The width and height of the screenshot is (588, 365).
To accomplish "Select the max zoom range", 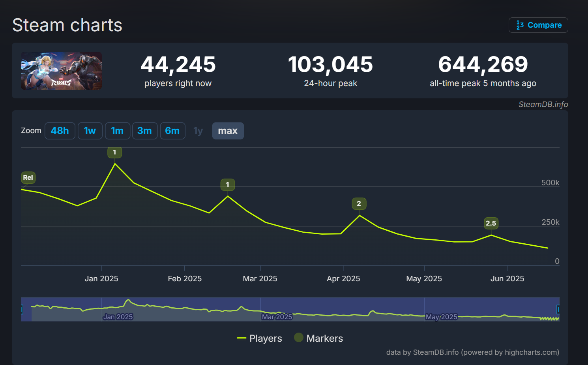I will pyautogui.click(x=228, y=131).
